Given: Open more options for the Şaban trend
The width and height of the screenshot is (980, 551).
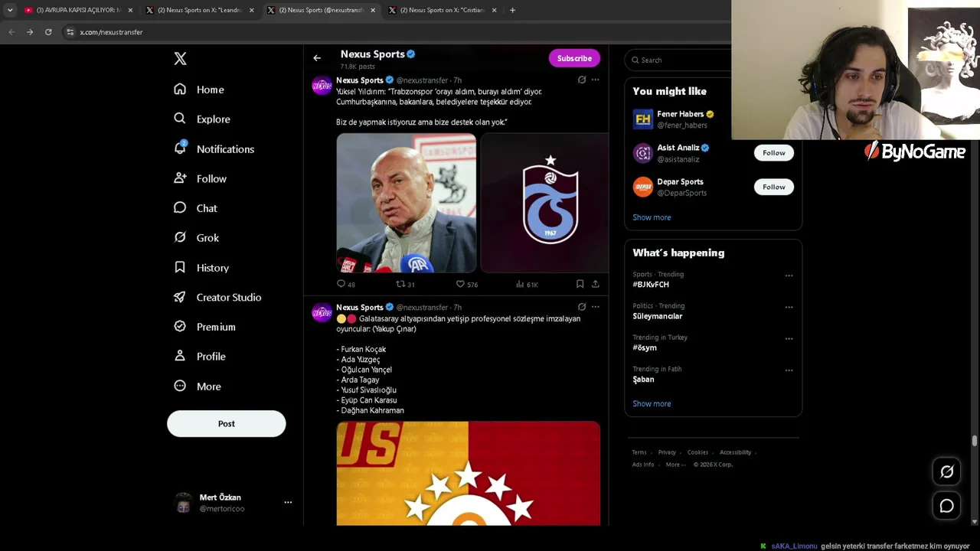Looking at the screenshot, I should tap(789, 370).
